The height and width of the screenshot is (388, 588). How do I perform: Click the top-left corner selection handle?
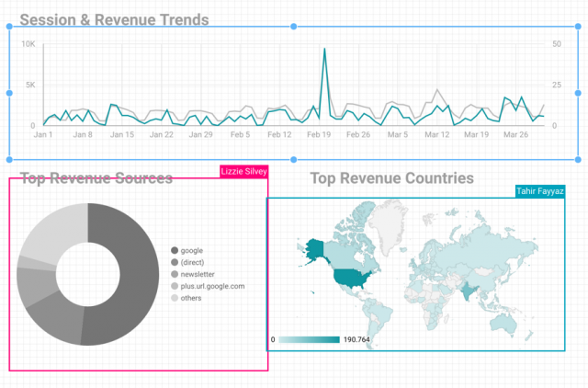click(x=9, y=27)
